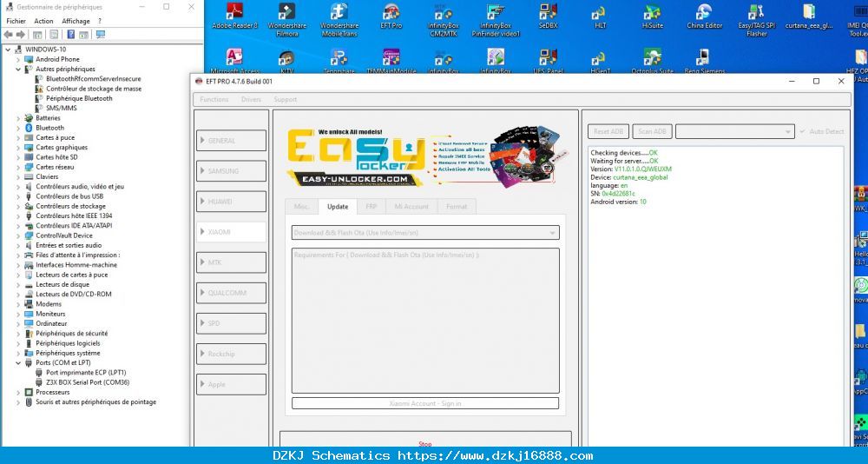Switch to the FRP tab
The image size is (868, 464).
(371, 206)
